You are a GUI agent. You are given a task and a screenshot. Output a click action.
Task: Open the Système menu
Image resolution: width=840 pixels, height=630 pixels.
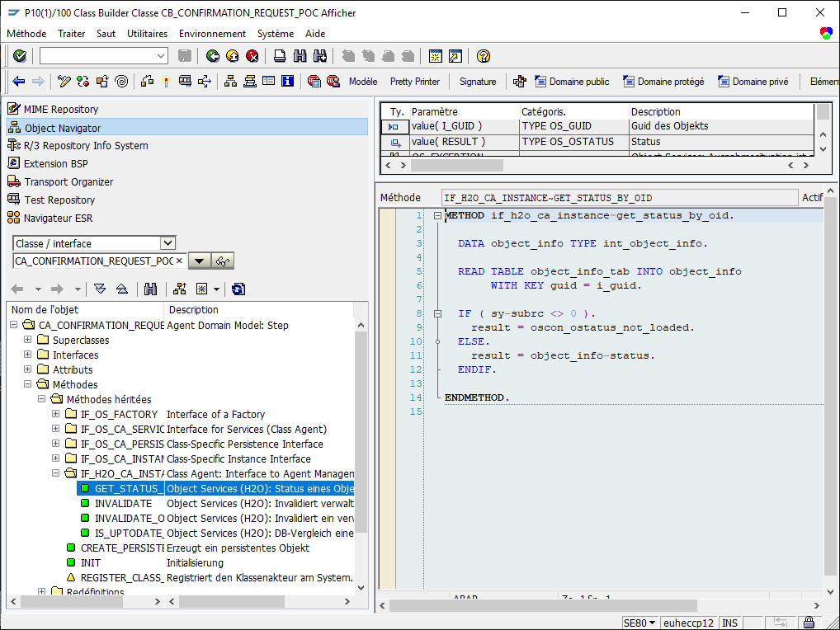click(x=276, y=34)
